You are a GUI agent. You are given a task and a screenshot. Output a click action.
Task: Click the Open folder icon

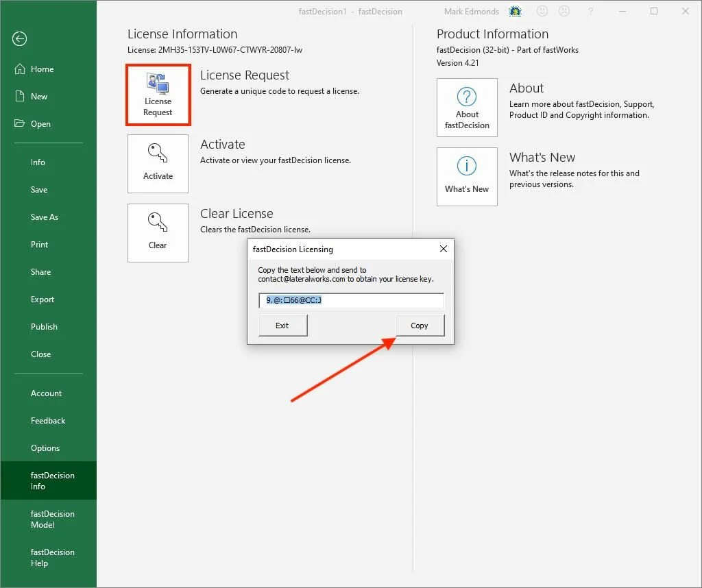(x=19, y=123)
